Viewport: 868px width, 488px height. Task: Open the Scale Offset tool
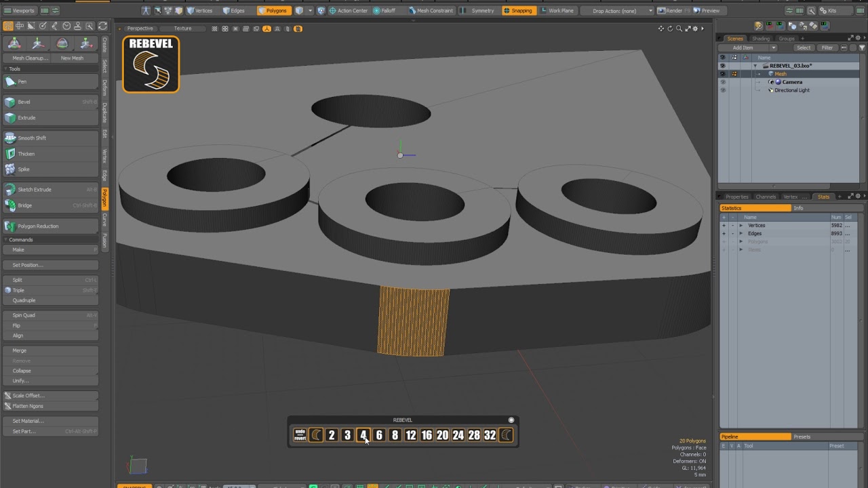pyautogui.click(x=50, y=395)
